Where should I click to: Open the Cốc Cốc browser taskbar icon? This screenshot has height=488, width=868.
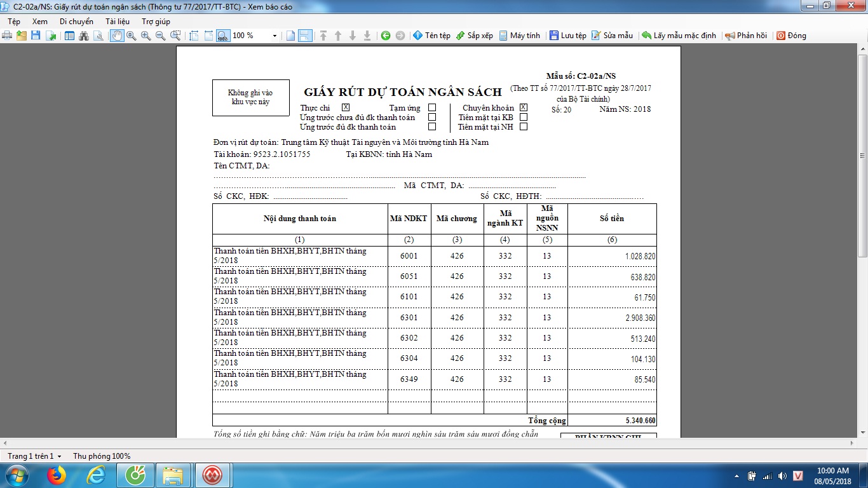click(x=135, y=475)
